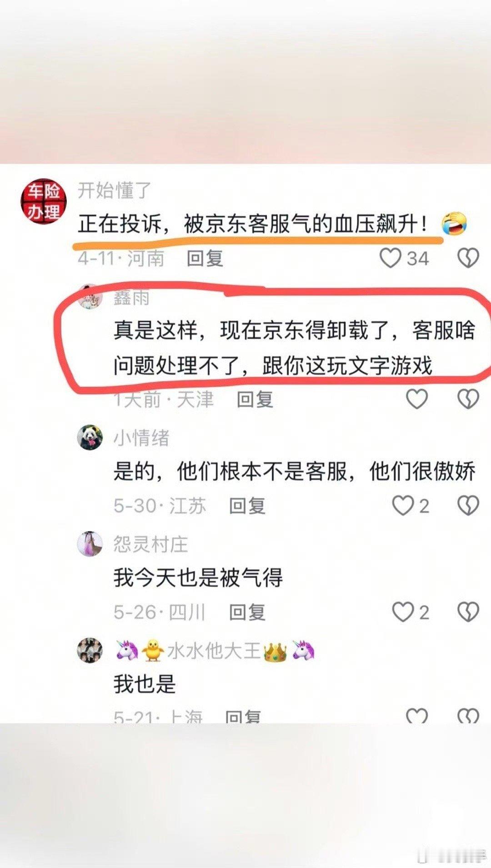Like 小情绪's comment with 2 likes

(x=403, y=506)
